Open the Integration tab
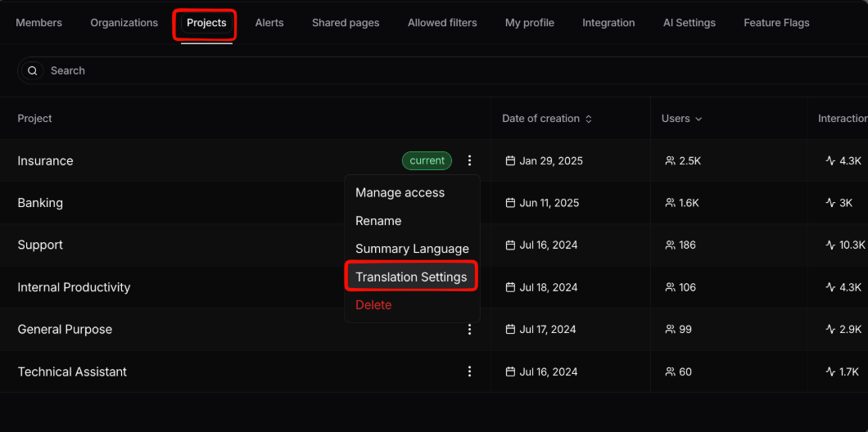This screenshot has width=868, height=432. tap(608, 23)
